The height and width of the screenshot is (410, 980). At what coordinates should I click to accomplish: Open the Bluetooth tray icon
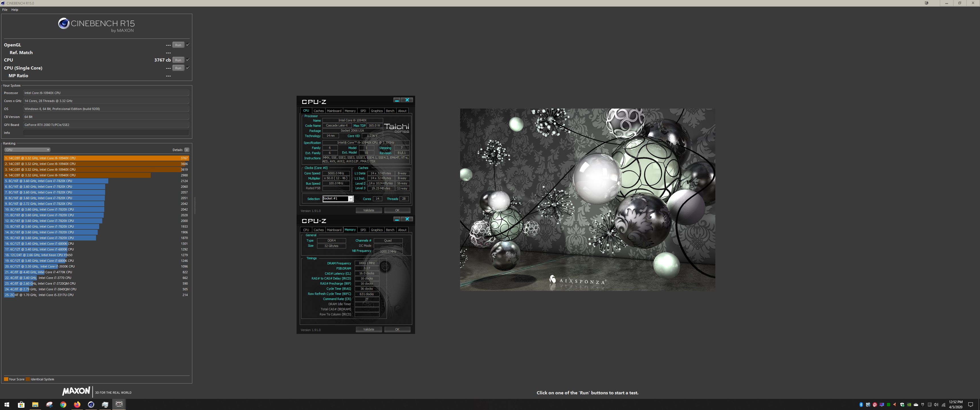tap(861, 405)
